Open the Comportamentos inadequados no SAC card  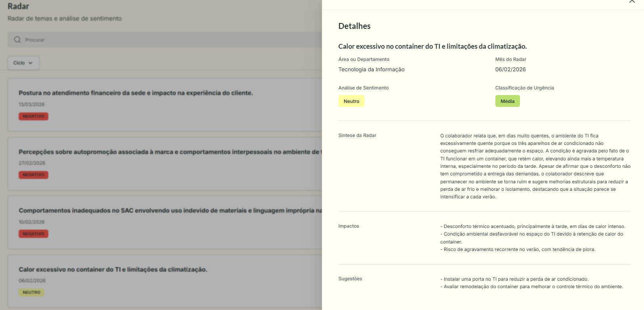coord(165,222)
